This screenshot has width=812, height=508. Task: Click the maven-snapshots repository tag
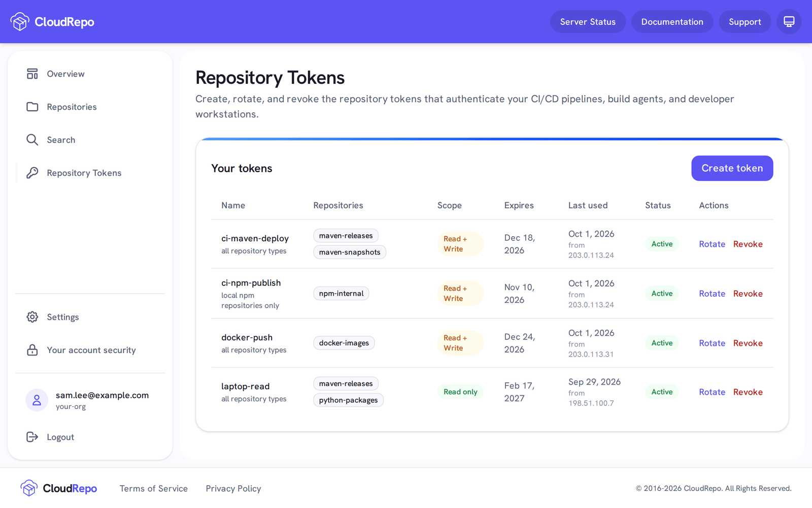point(350,252)
